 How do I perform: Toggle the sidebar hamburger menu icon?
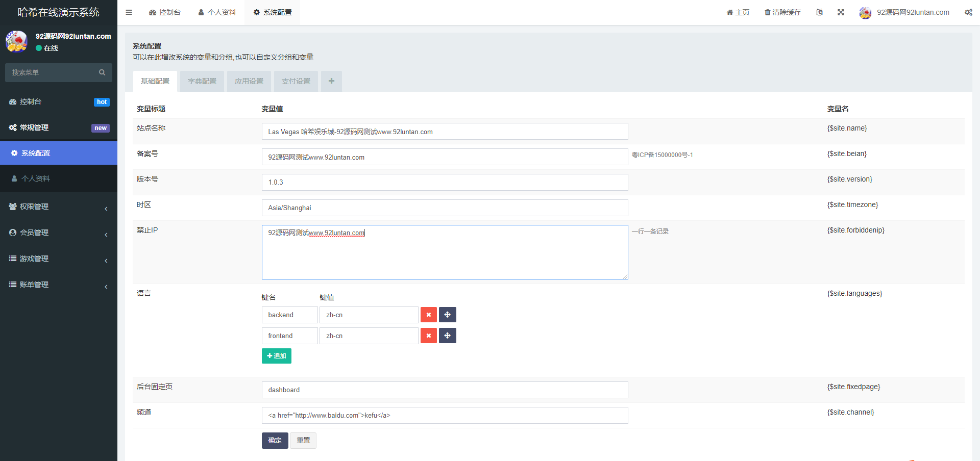[x=129, y=12]
